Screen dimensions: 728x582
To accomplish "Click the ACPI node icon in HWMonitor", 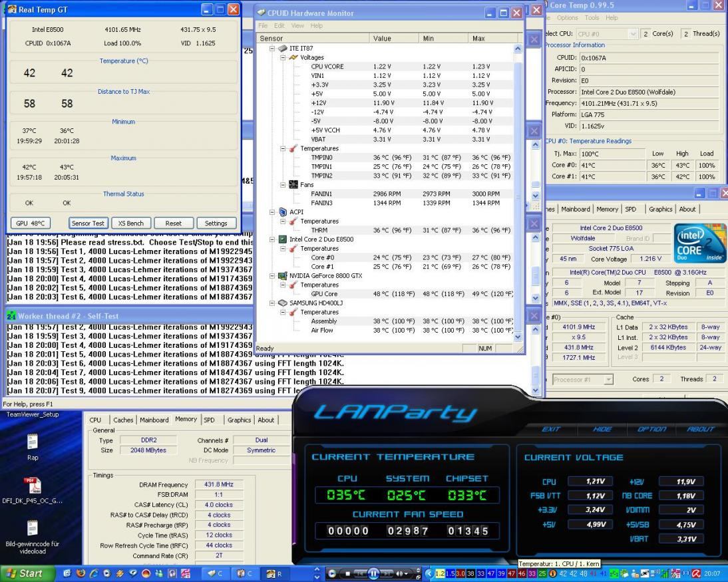I will pos(282,212).
